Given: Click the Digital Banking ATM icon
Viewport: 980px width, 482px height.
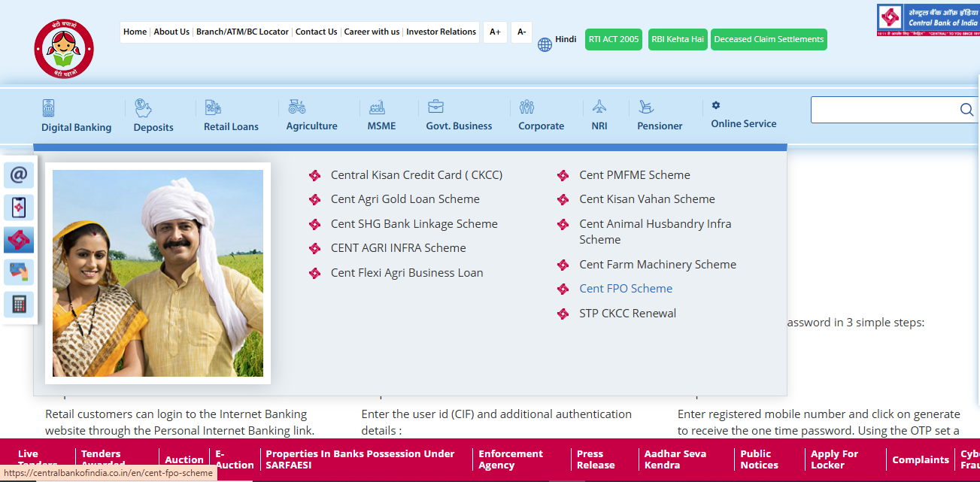Looking at the screenshot, I should coord(49,107).
